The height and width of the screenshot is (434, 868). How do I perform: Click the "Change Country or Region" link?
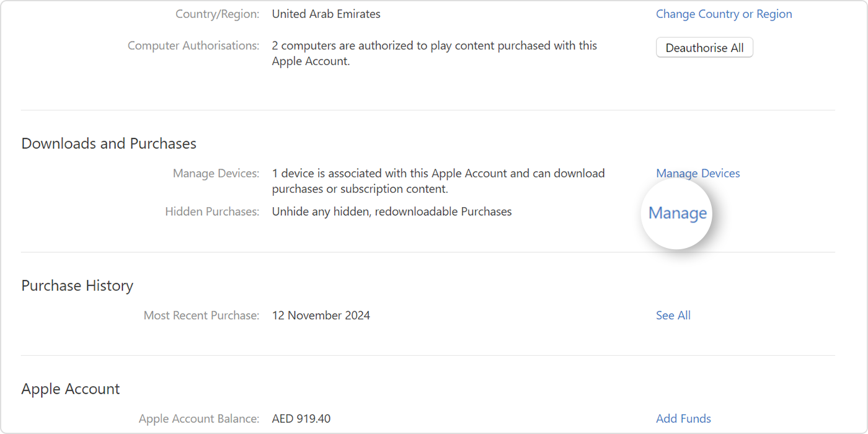click(x=724, y=14)
